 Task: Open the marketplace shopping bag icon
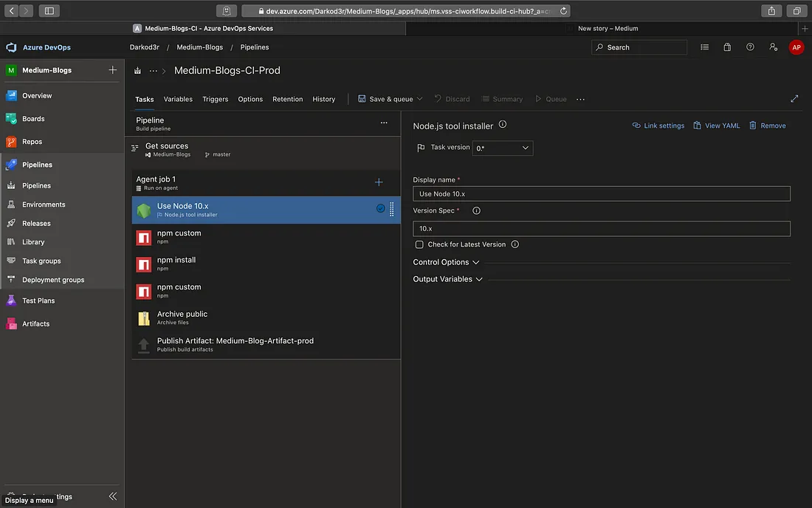click(x=727, y=47)
